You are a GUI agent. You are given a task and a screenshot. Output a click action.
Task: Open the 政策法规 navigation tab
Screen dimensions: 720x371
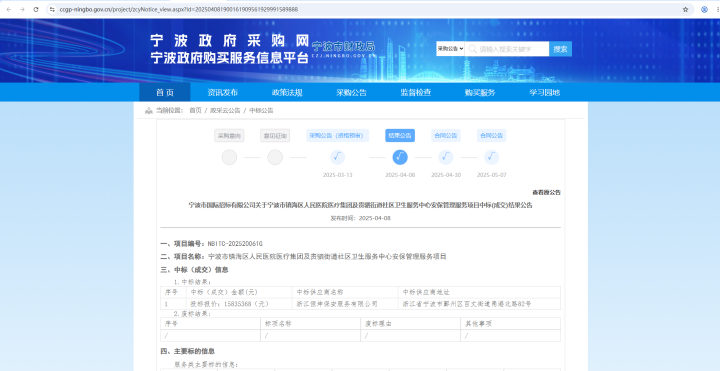(287, 92)
